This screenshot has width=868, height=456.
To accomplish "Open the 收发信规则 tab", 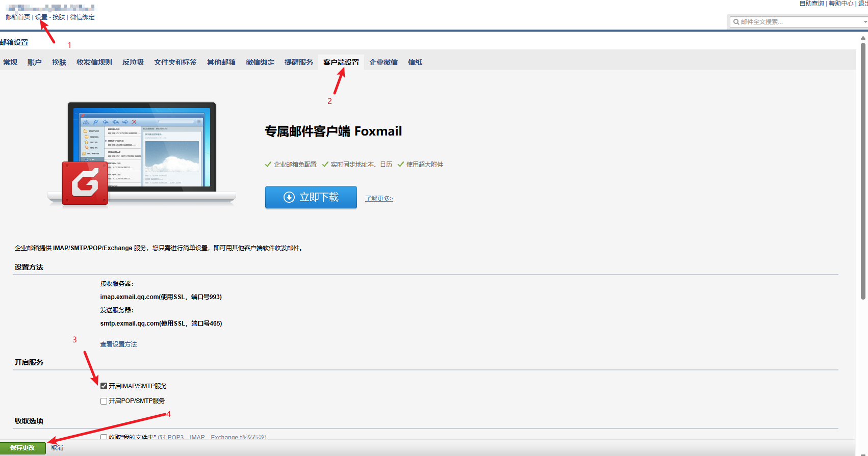I will point(94,62).
